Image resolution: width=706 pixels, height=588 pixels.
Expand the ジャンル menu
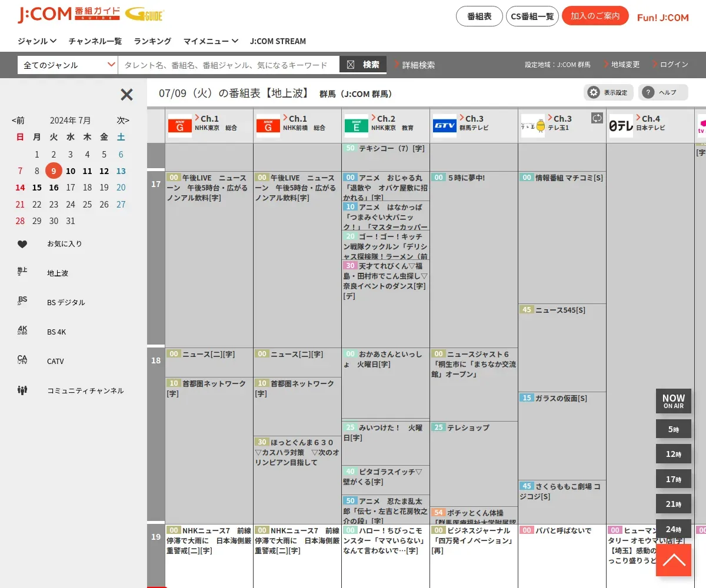(37, 41)
